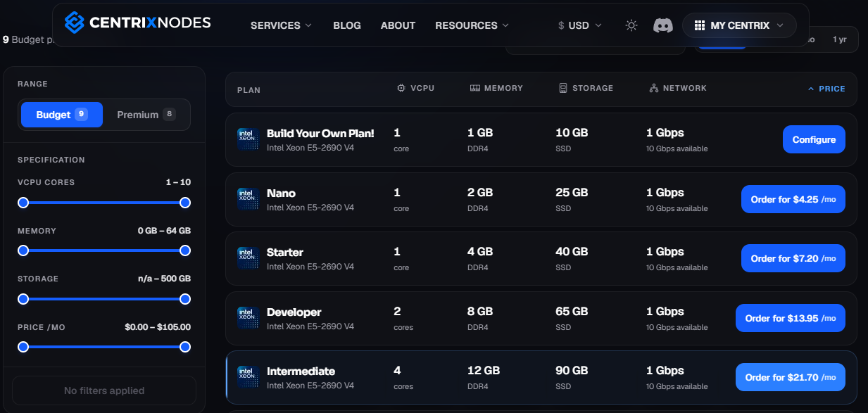Viewport: 868px width, 413px height.
Task: Open the My Centrix dropdown
Action: (739, 25)
